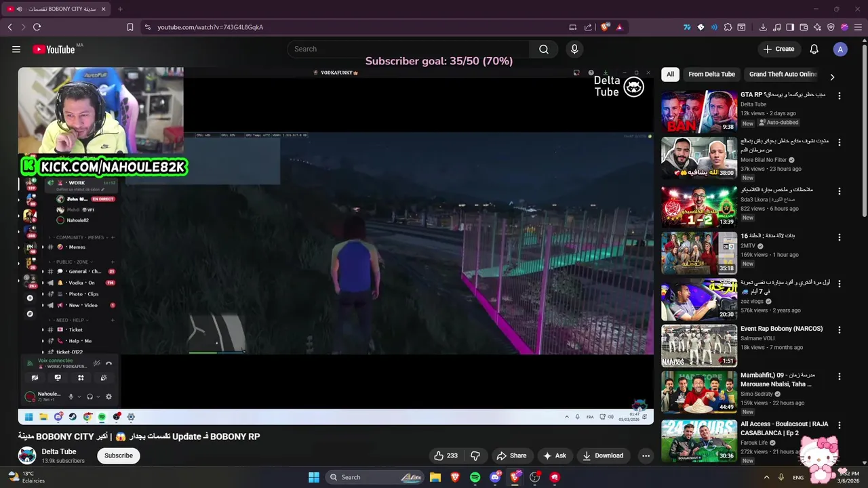Click the browser back arrow
The height and width of the screenshot is (488, 868).
click(9, 27)
